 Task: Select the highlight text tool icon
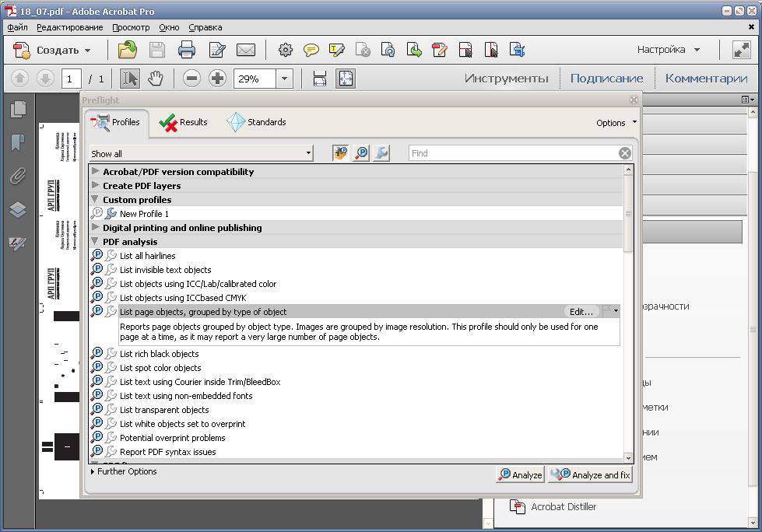point(337,50)
